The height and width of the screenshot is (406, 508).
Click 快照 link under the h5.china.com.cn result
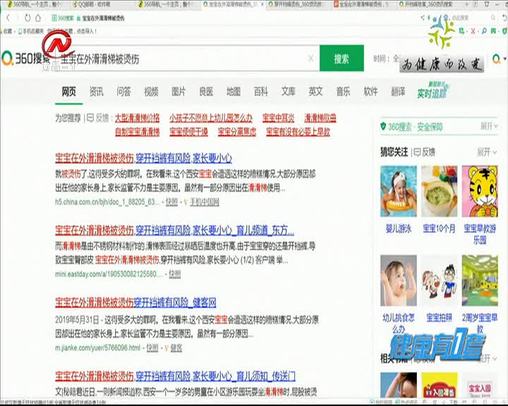point(172,202)
